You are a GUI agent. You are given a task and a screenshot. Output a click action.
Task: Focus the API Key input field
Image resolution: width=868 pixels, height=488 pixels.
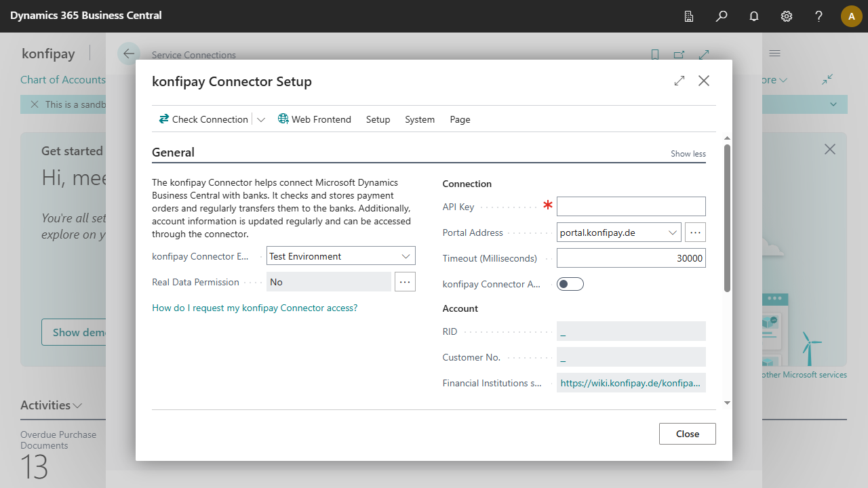(x=631, y=207)
